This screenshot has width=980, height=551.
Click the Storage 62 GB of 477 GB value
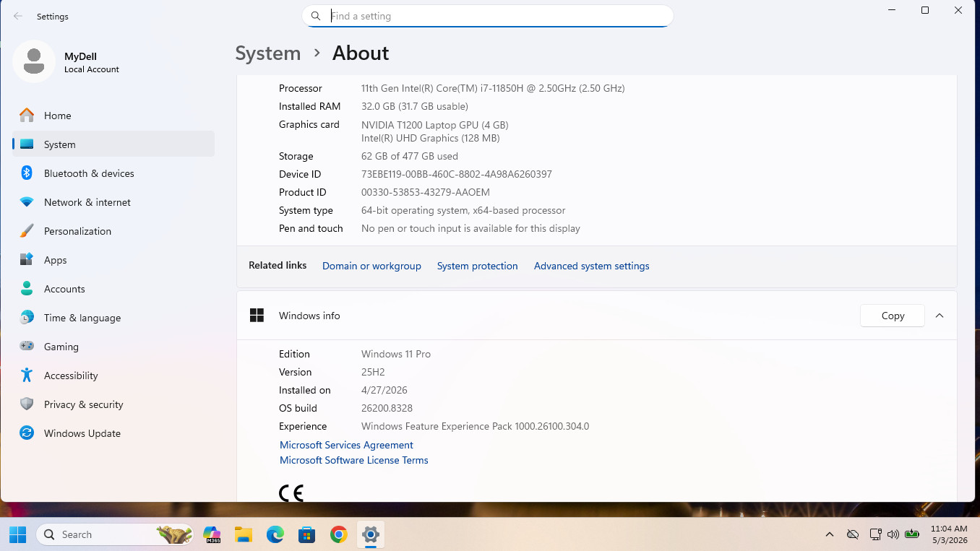coord(410,156)
